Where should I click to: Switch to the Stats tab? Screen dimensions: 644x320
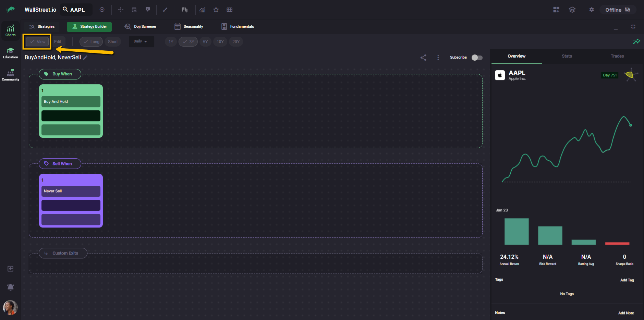point(567,56)
